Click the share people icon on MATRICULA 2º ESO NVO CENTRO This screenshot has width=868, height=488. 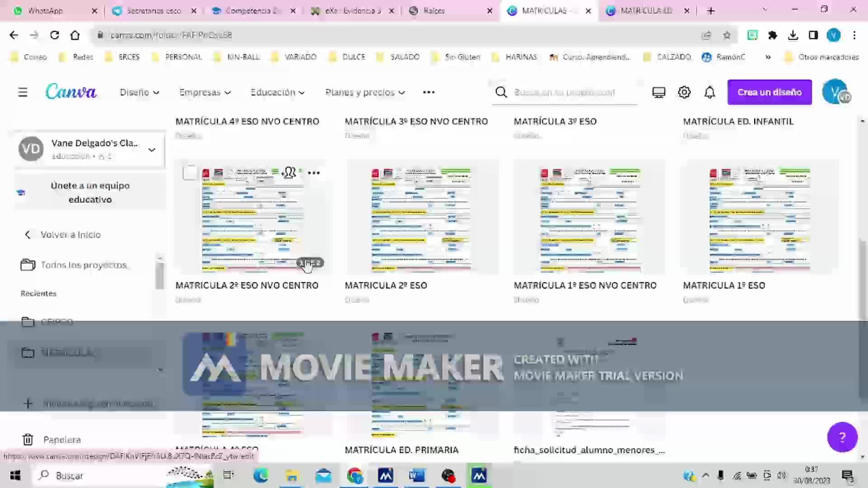pos(289,173)
